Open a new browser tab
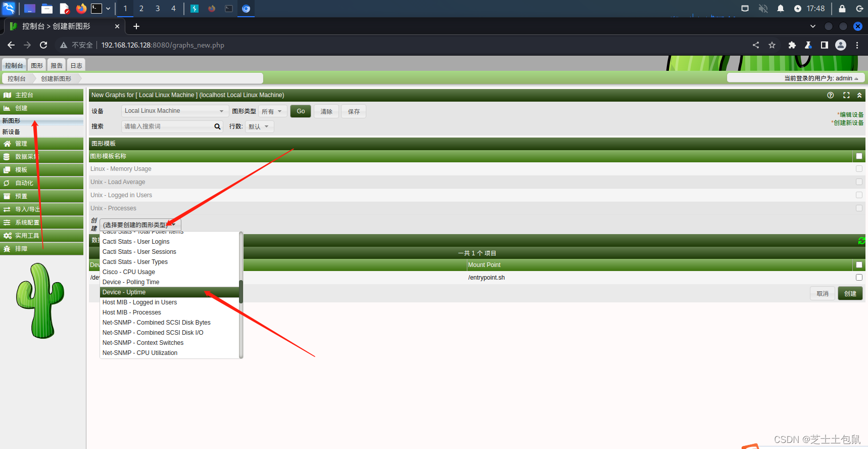 136,26
